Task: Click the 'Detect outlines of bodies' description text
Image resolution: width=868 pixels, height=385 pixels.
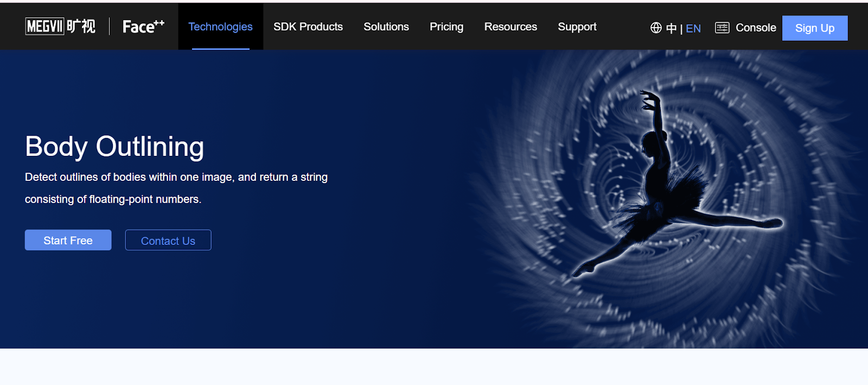Action: [176, 188]
